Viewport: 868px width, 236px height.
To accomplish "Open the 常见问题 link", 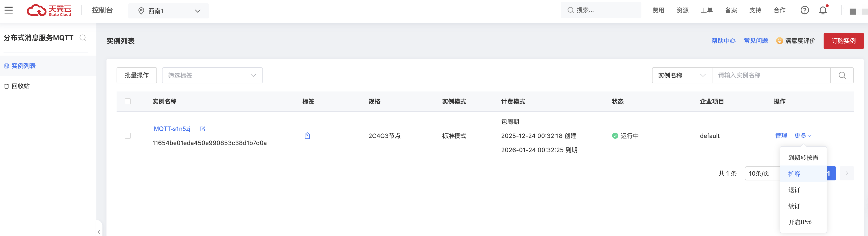I will [756, 41].
